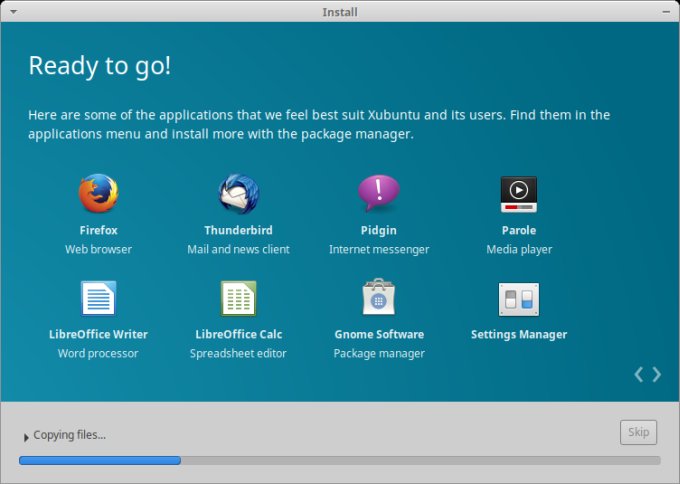Click the "Ready to go!" heading
This screenshot has width=680, height=484.
pos(100,66)
